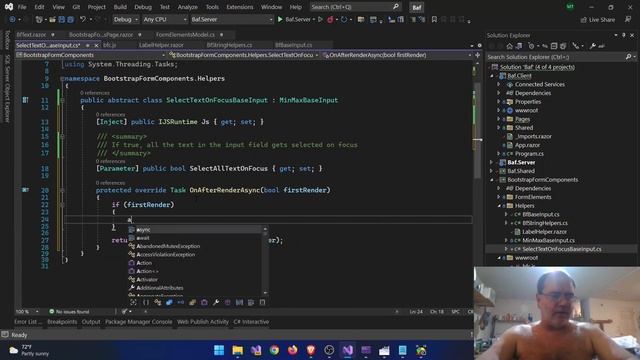Open OBS Studio from the taskbar
Image resolution: width=640 pixels, height=360 pixels.
coord(329,350)
